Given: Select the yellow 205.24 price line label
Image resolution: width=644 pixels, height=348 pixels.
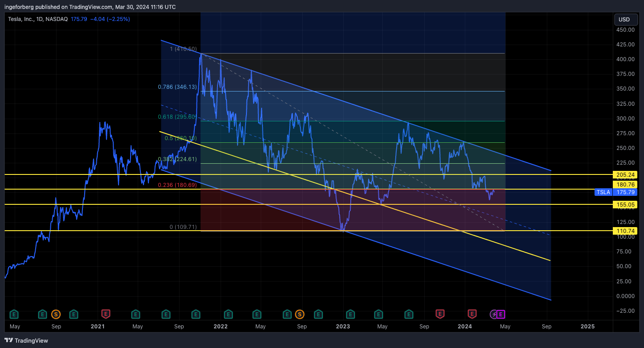Looking at the screenshot, I should click(625, 174).
